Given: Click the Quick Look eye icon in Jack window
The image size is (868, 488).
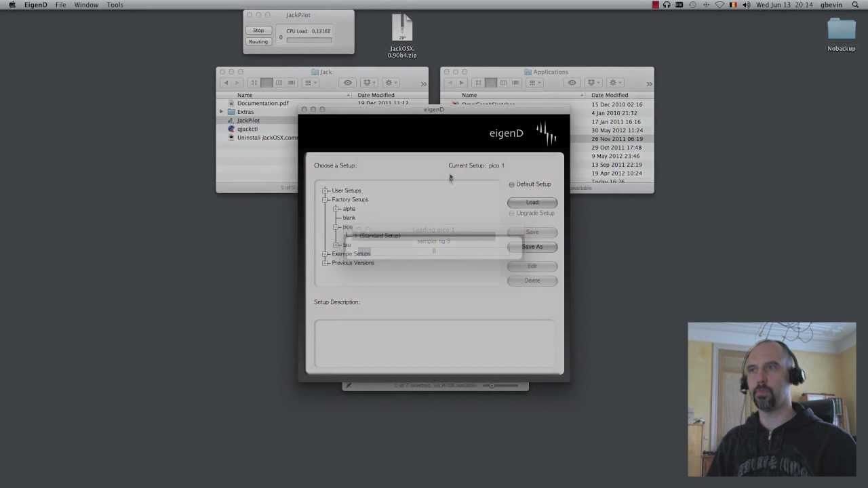Looking at the screenshot, I should point(348,83).
